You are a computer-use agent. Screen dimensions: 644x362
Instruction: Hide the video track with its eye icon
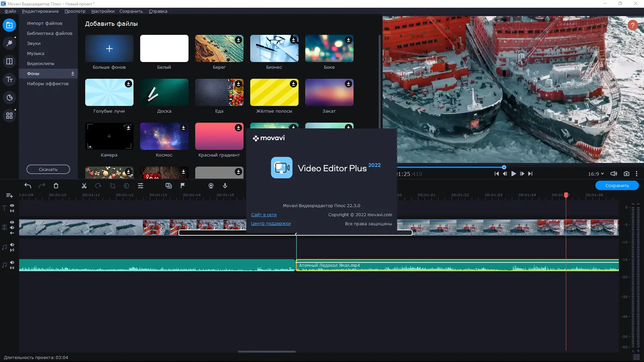[x=12, y=222]
